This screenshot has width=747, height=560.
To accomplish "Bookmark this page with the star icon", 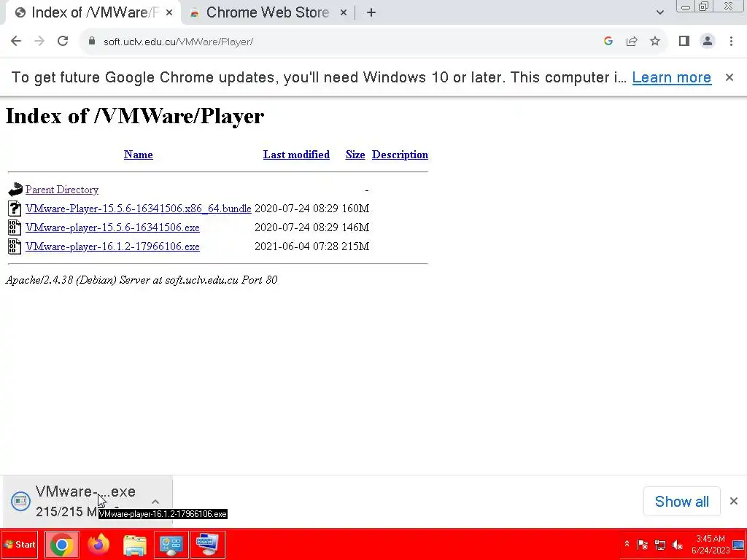I will tap(655, 41).
